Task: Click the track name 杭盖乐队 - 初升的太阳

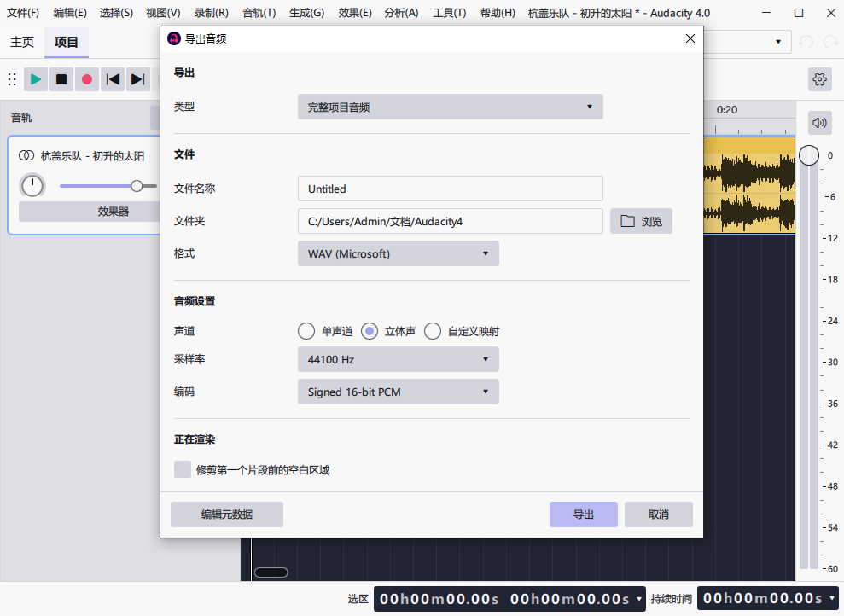Action: click(x=92, y=156)
